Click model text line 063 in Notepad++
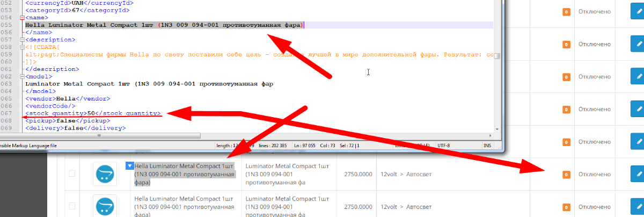The width and height of the screenshot is (644, 217). coord(149,83)
